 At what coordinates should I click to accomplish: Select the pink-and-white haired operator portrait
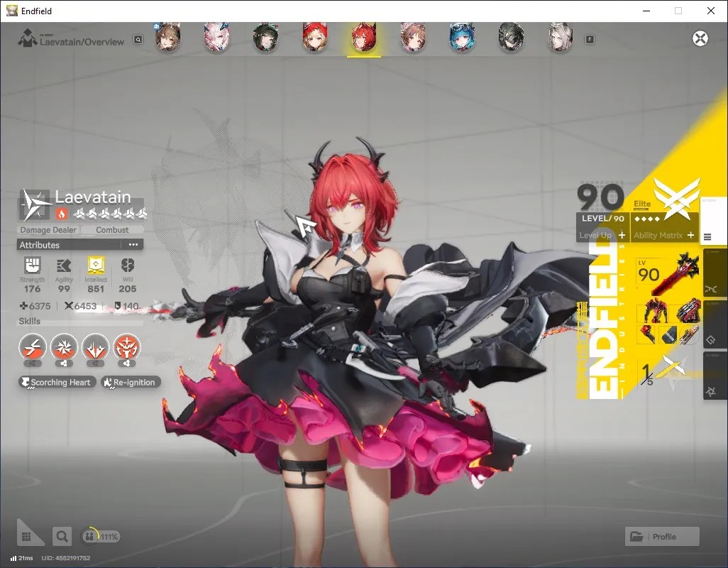[x=217, y=37]
